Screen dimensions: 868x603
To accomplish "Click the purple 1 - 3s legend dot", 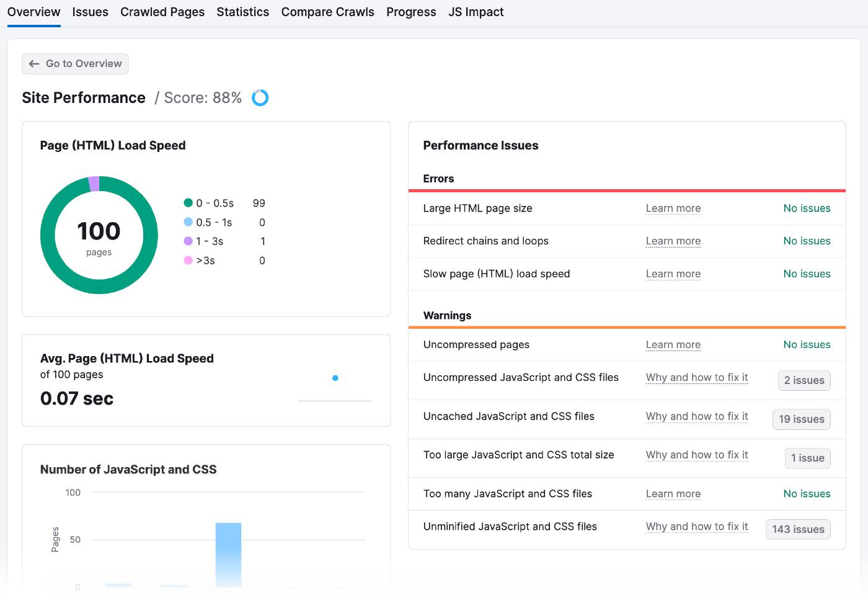I will (x=188, y=241).
